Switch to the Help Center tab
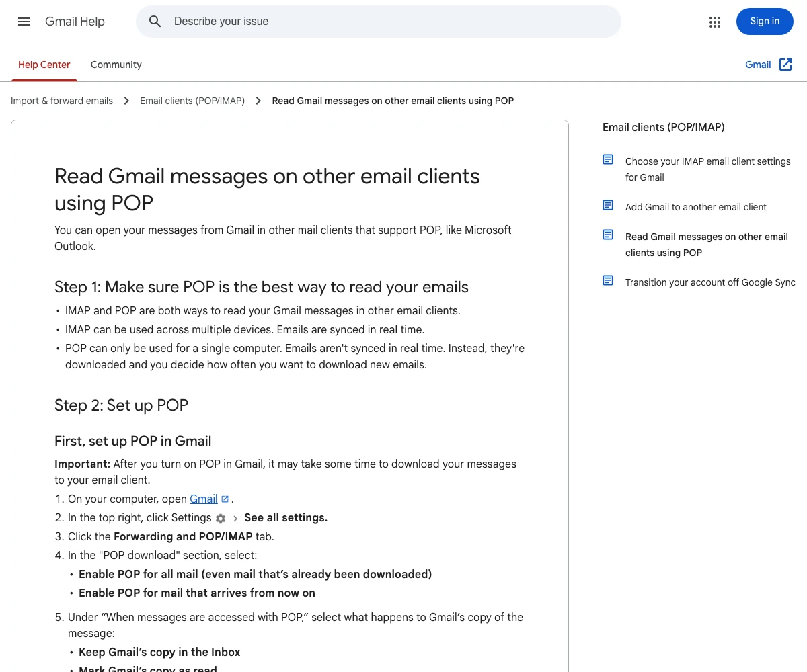The width and height of the screenshot is (807, 672). 44,65
